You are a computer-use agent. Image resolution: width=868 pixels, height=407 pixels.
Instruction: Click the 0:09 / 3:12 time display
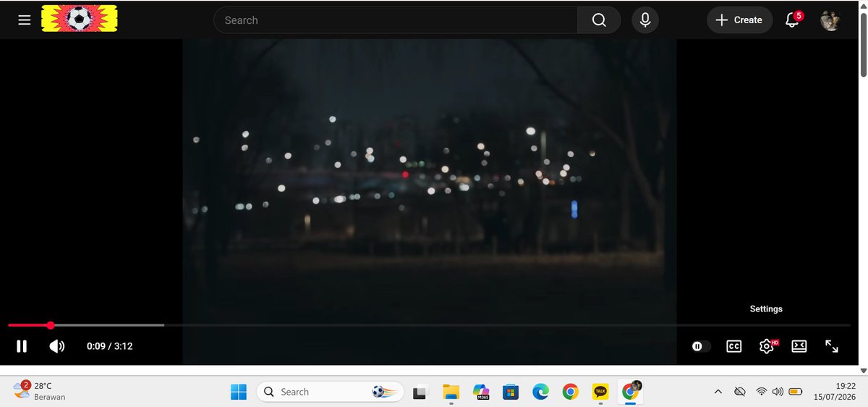[109, 346]
